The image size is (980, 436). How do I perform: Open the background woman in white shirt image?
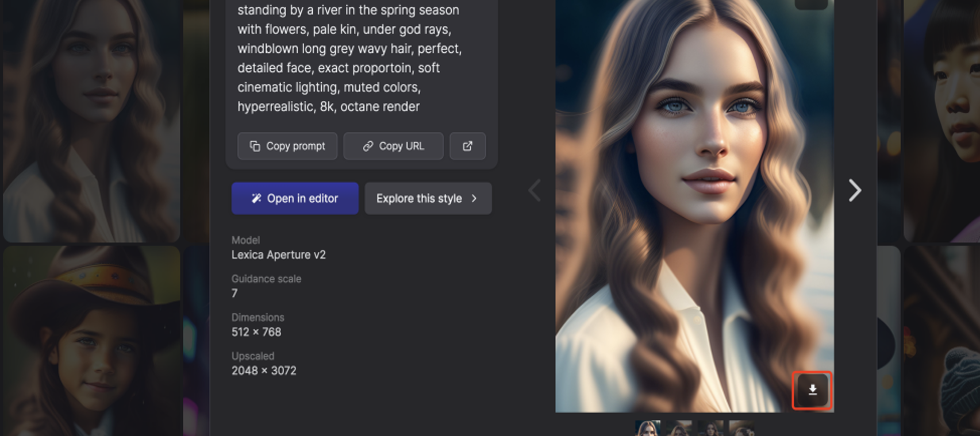(x=91, y=121)
